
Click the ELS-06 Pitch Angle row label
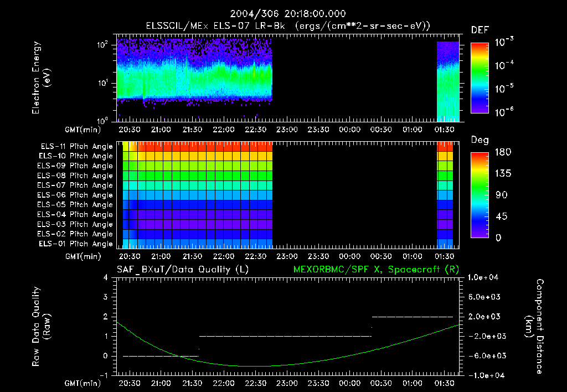coord(75,195)
